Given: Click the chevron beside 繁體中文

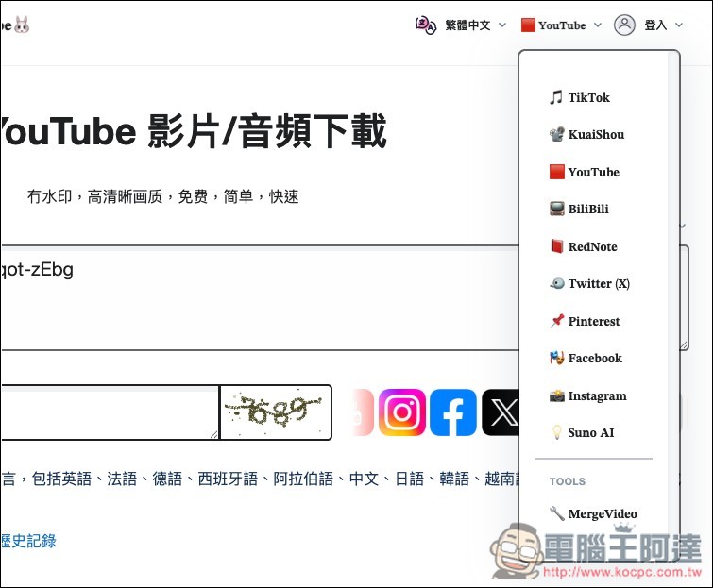Looking at the screenshot, I should 502,25.
